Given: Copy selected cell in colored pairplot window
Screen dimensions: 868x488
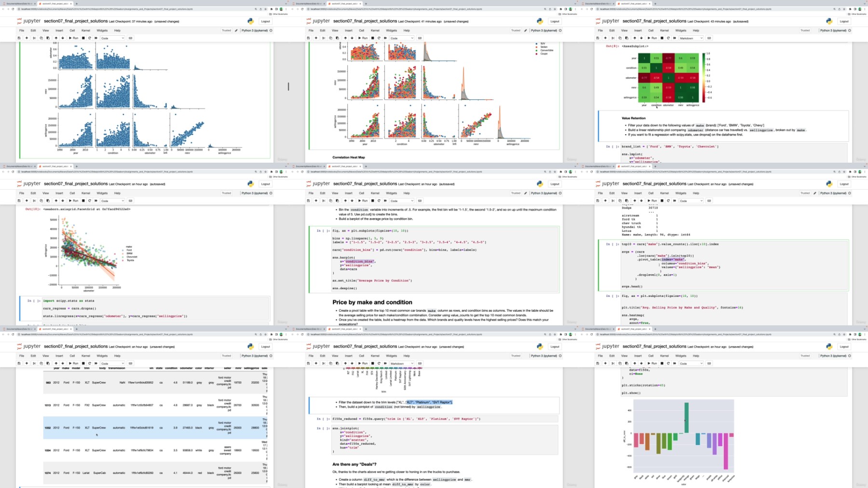Looking at the screenshot, I should pos(330,38).
